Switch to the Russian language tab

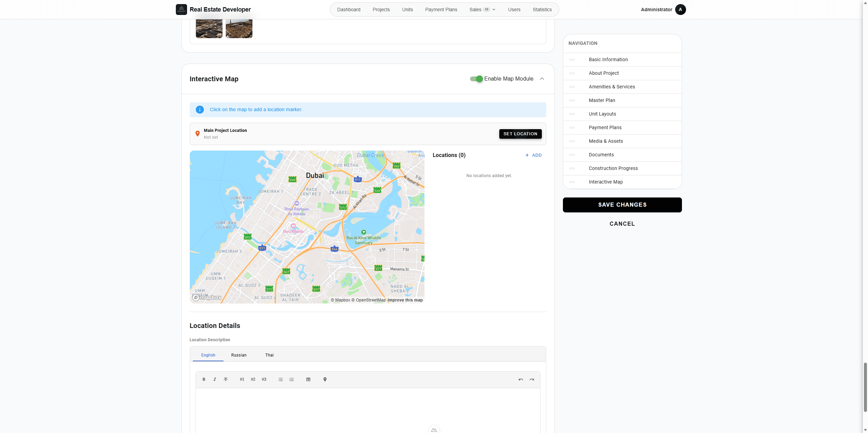pos(239,355)
